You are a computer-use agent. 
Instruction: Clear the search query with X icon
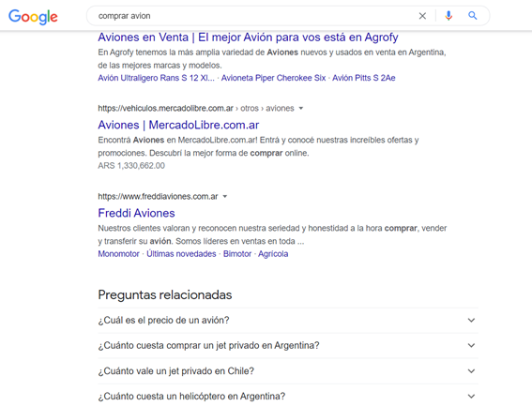pyautogui.click(x=422, y=16)
